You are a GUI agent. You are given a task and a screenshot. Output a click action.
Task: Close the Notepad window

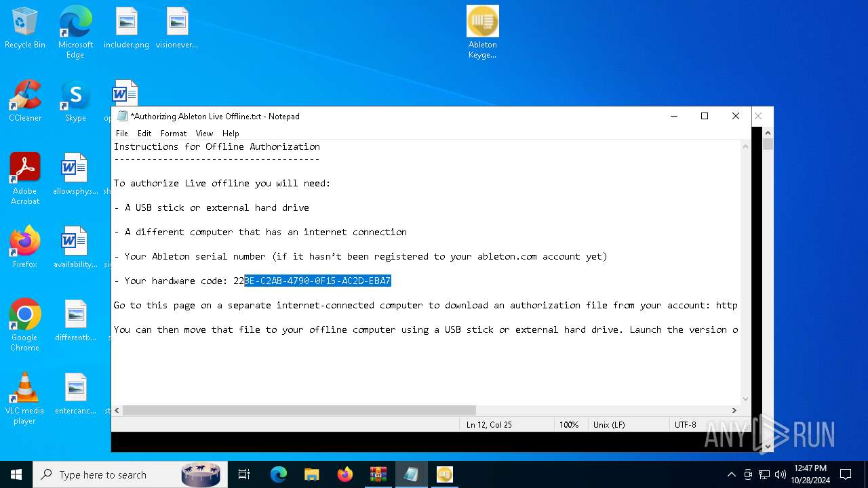[736, 116]
